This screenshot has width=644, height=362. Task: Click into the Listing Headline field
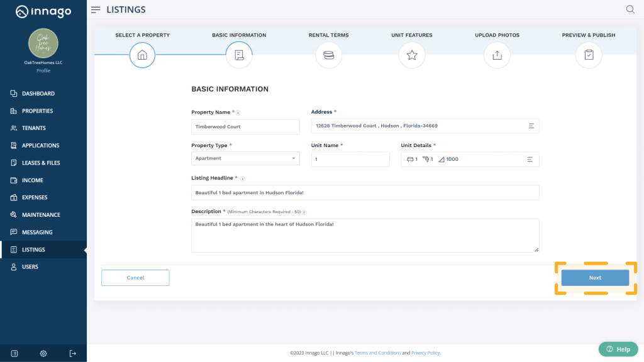point(365,192)
